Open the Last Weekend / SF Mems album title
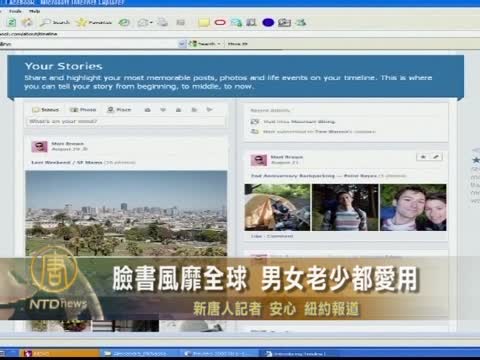The image size is (480, 360). [67, 162]
